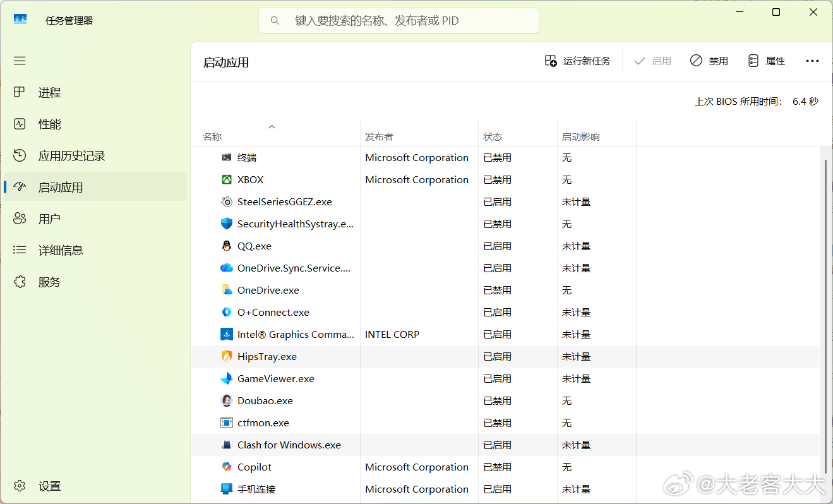The image size is (833, 504).
Task: Select the Clash for Windows.exe row name
Action: tap(289, 445)
